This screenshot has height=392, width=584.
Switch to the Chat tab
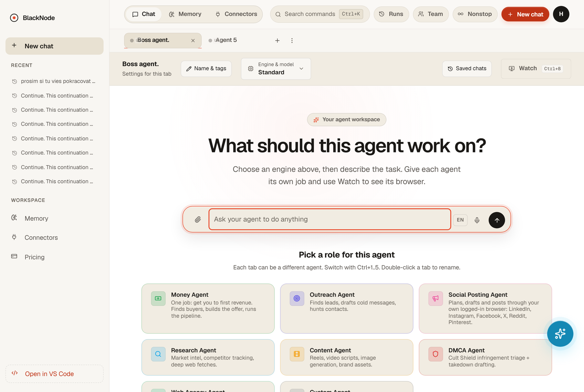143,14
